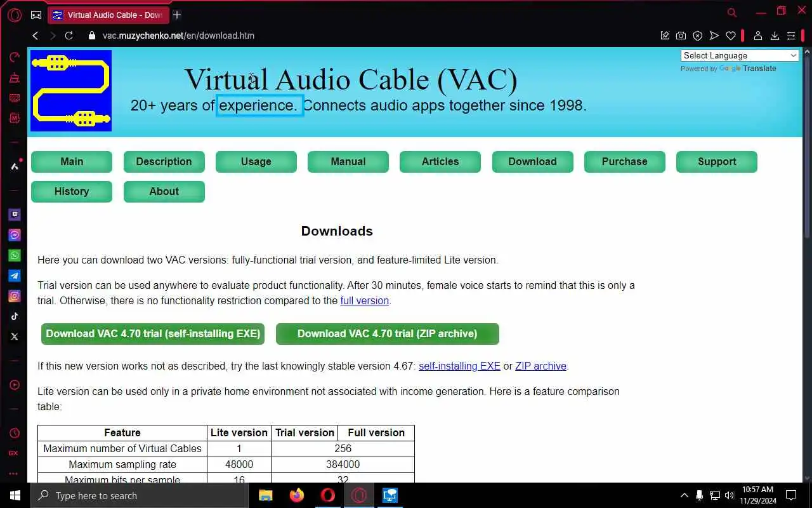Open the History page button
The height and width of the screenshot is (508, 812).
click(x=72, y=191)
